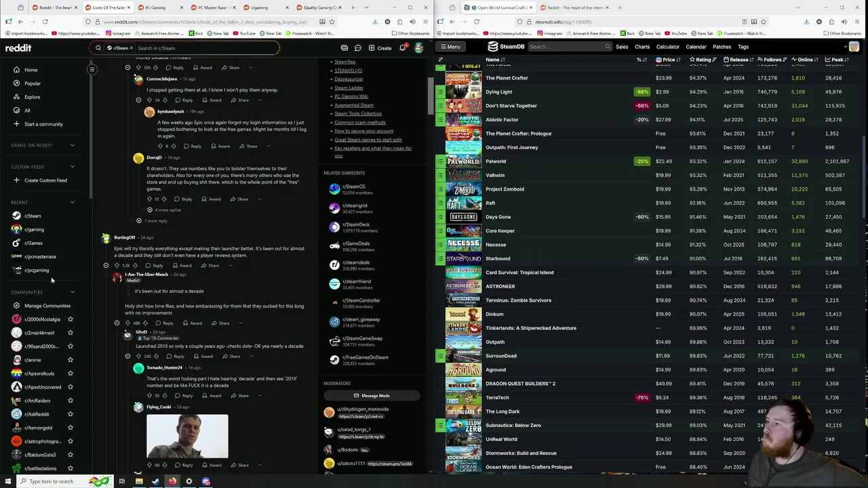The image size is (868, 488).
Task: Click the Home icon in Reddit sidebar
Action: (16, 70)
